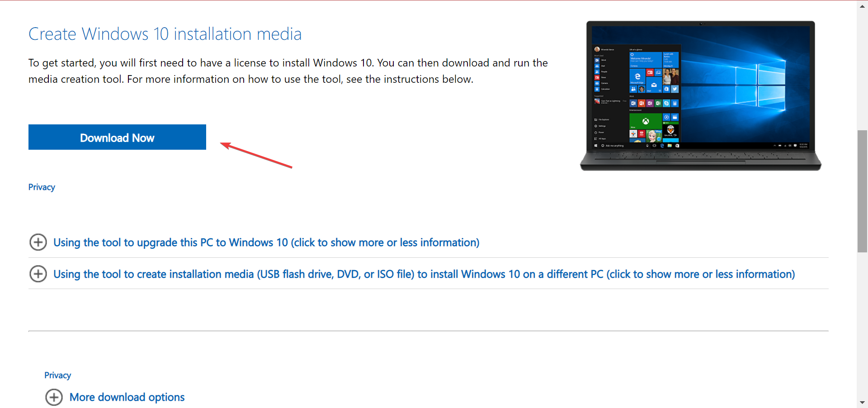The height and width of the screenshot is (408, 868).
Task: Open the Privacy link below Download Now
Action: 42,187
